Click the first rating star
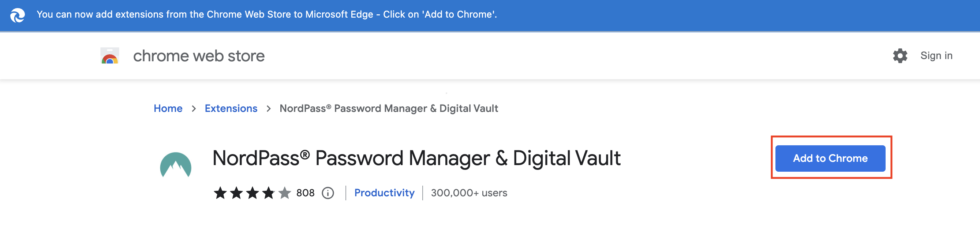This screenshot has height=226, width=980. click(x=220, y=193)
